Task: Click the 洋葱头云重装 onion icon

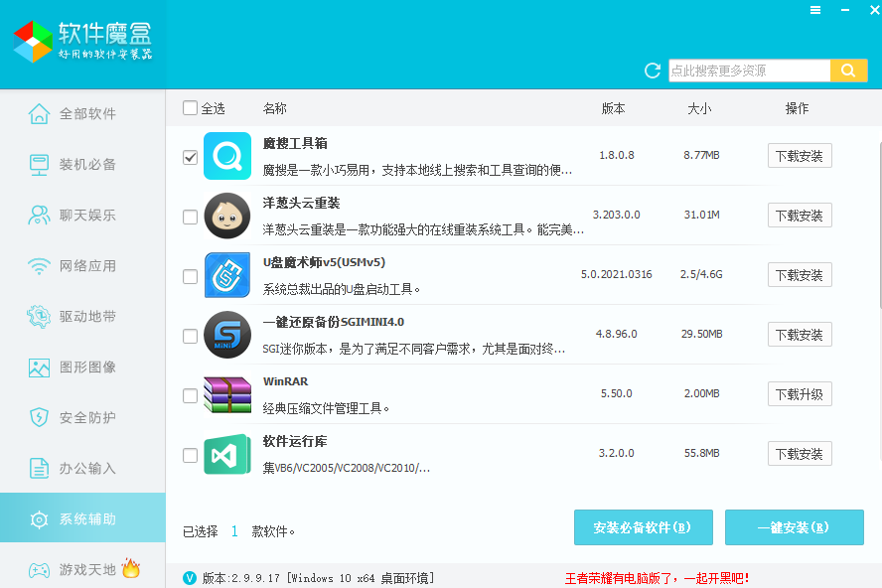Action: 227,216
